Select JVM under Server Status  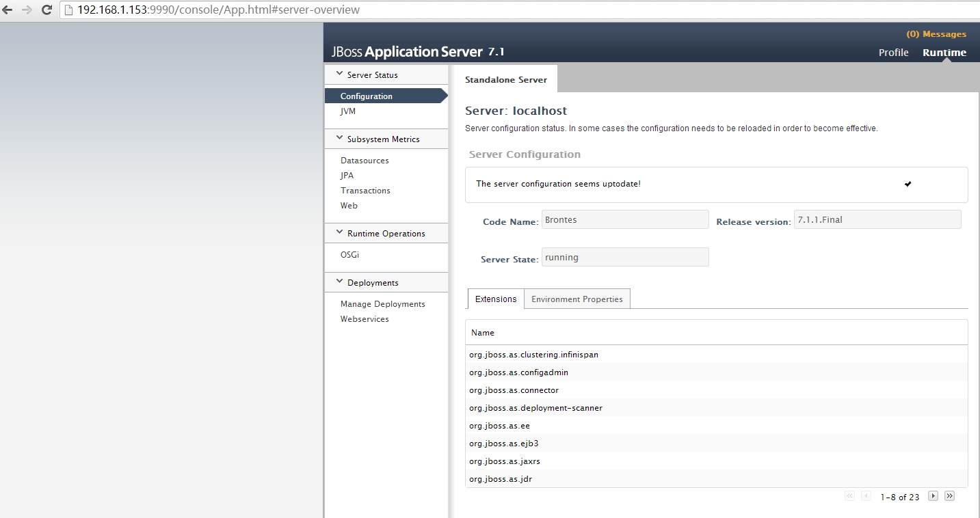(348, 111)
